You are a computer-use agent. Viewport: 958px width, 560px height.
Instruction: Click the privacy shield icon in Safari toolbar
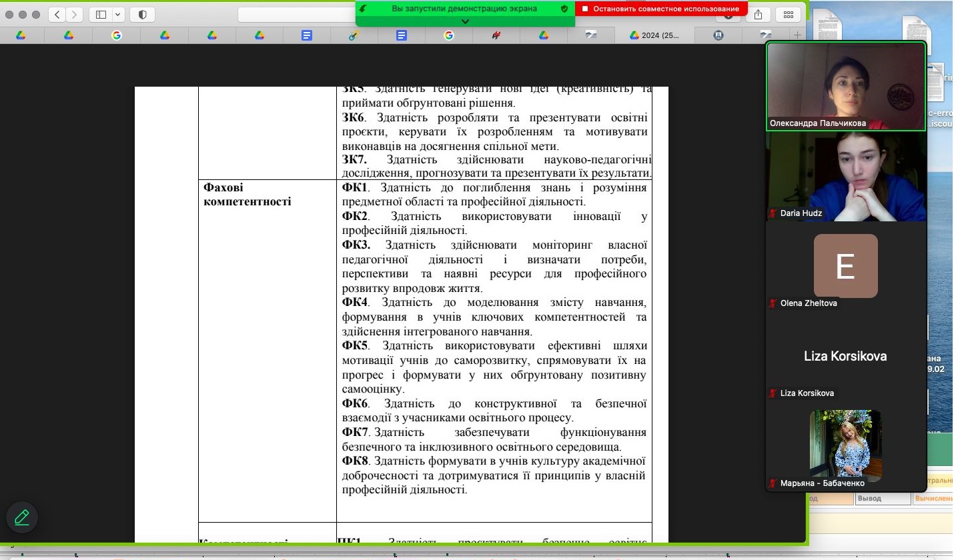pos(142,15)
